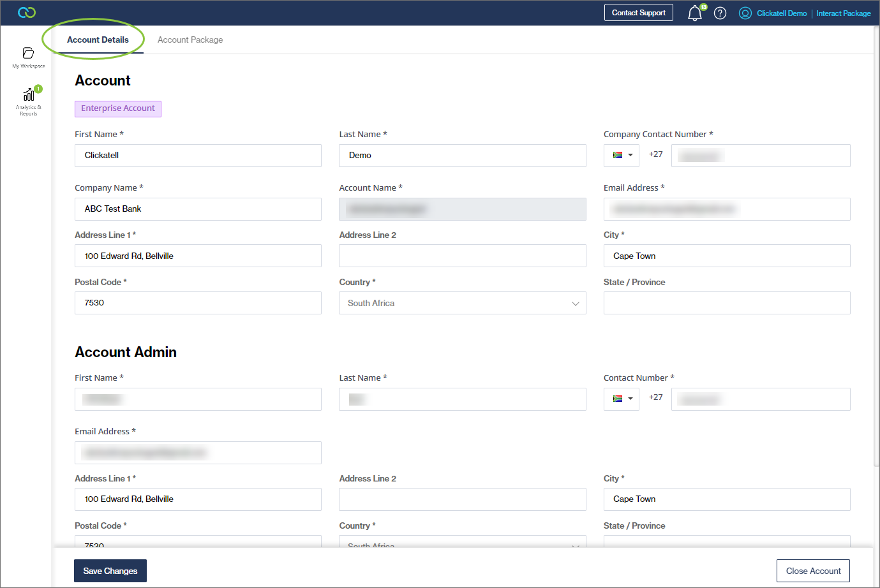The image size is (880, 588).
Task: Focus the Account State / Province field
Action: coord(726,304)
